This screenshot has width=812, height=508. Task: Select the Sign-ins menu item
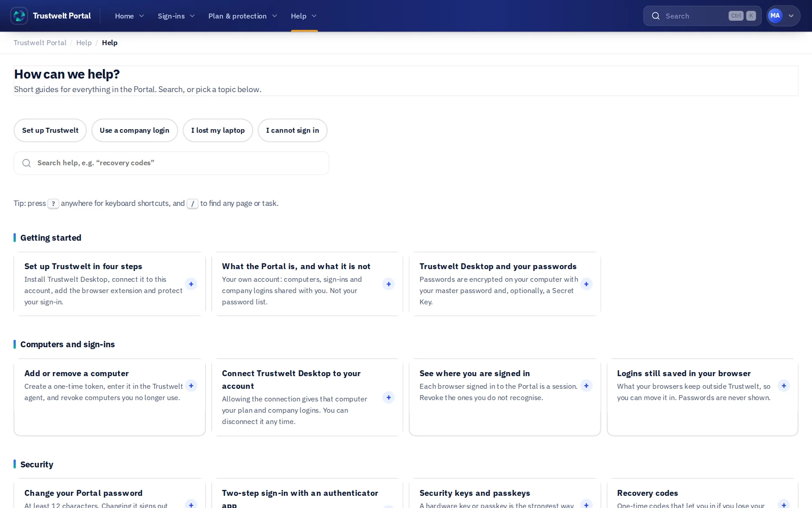point(171,16)
